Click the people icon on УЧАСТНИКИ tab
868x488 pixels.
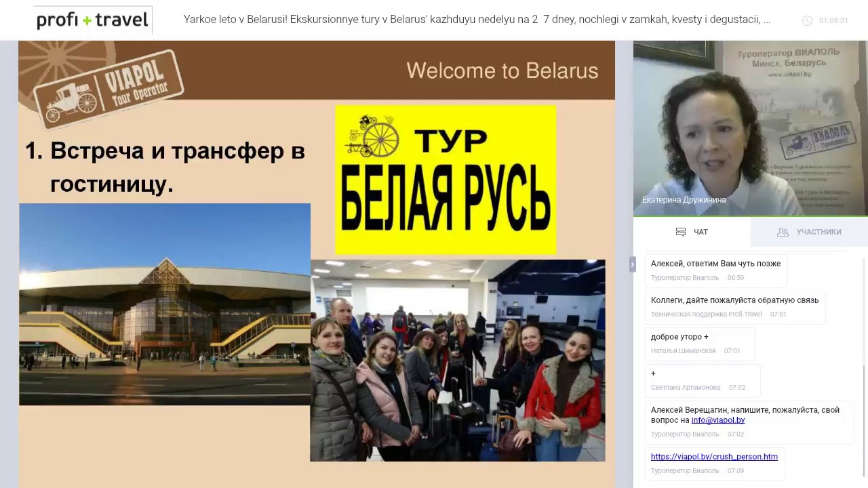coord(783,232)
